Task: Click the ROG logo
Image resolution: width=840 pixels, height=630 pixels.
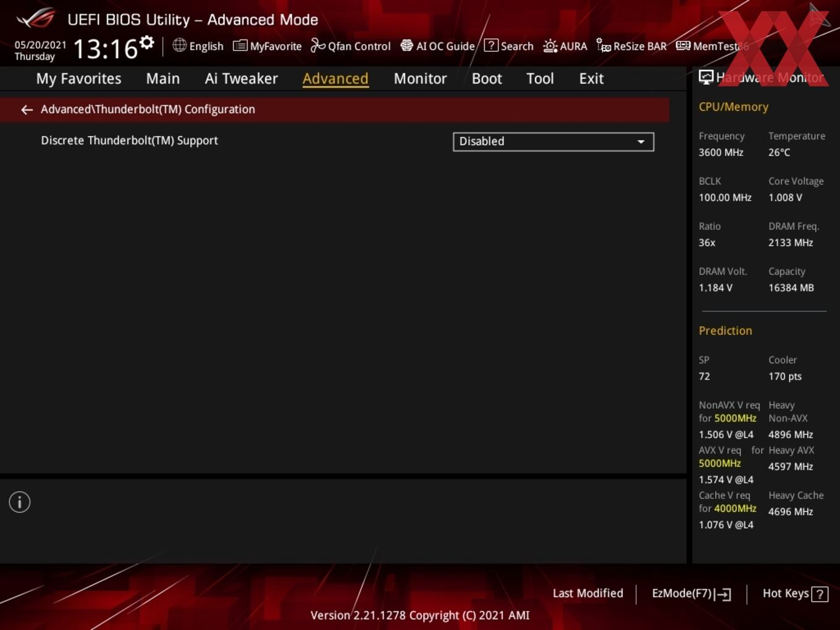Action: coord(36,19)
